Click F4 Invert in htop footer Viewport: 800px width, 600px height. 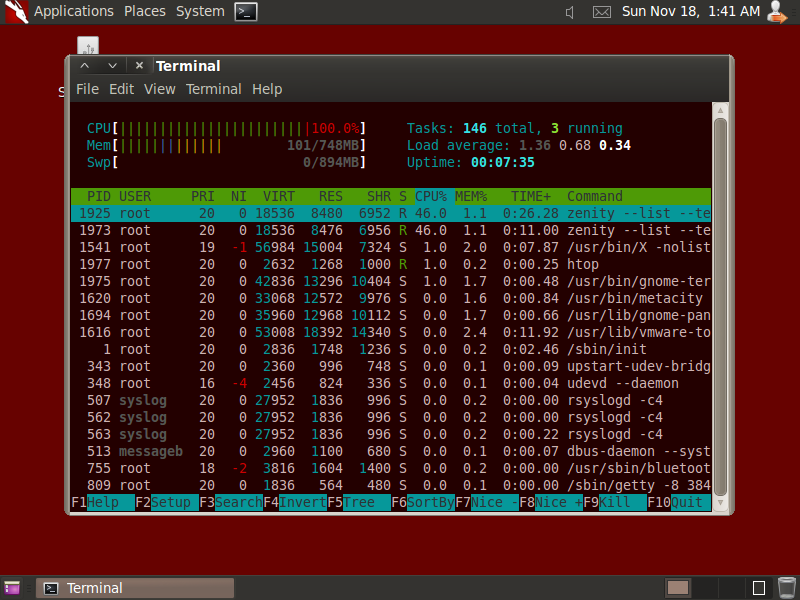pyautogui.click(x=295, y=503)
